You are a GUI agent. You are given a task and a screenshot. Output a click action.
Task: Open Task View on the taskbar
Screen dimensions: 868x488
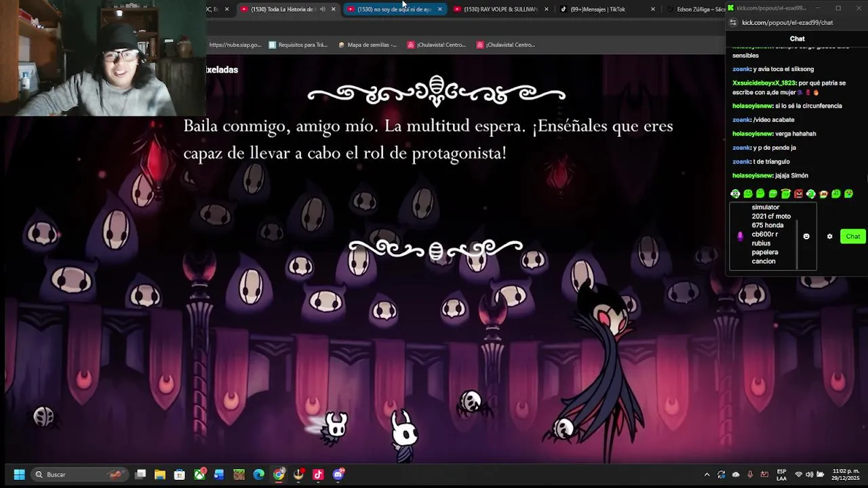(140, 474)
